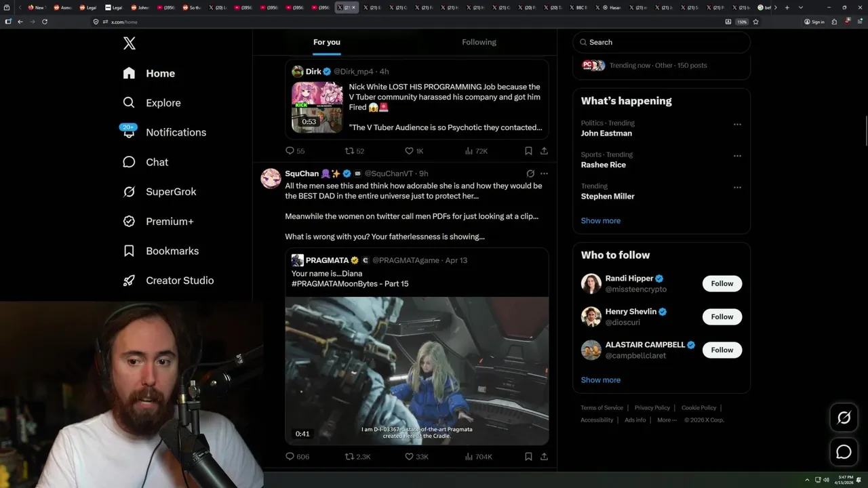The image size is (868, 488).
Task: Open Creator Studio
Action: point(168,281)
